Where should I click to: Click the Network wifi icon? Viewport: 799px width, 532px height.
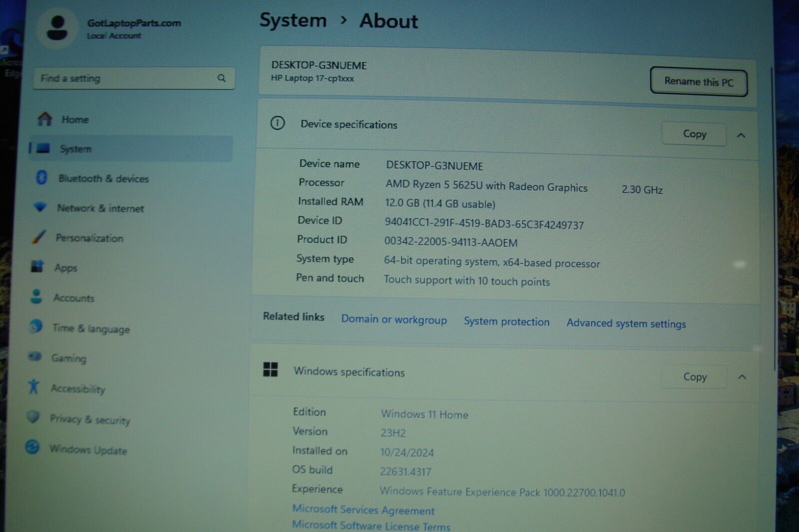click(40, 207)
